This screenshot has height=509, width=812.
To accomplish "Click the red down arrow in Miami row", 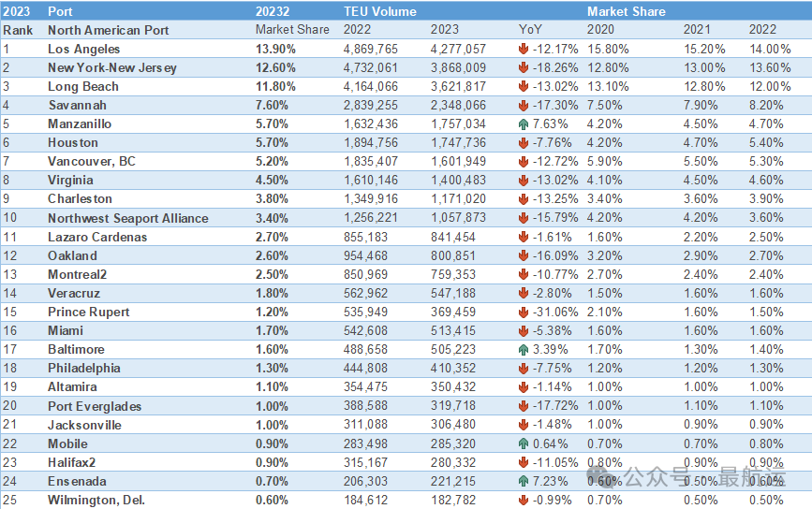I will 523,330.
